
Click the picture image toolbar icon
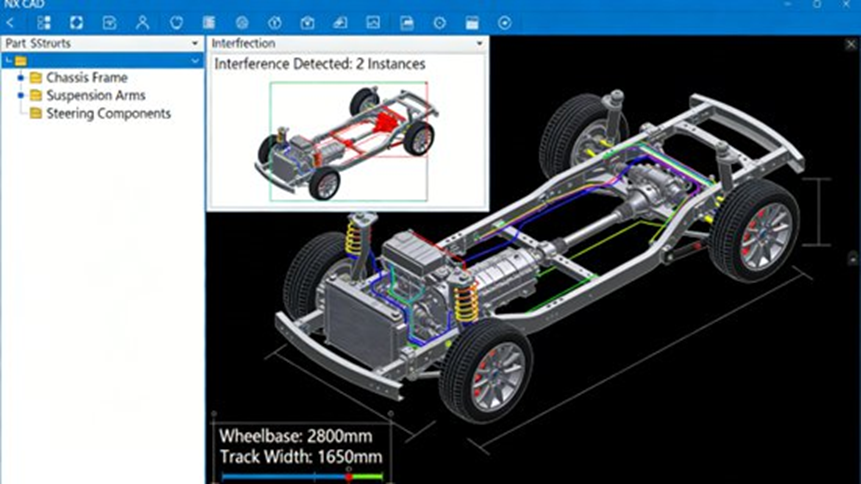point(373,22)
